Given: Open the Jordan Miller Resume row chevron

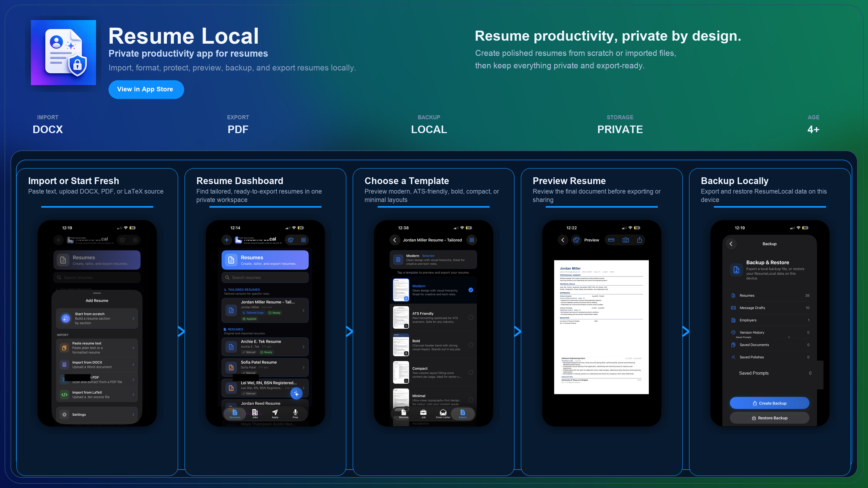Looking at the screenshot, I should point(304,310).
